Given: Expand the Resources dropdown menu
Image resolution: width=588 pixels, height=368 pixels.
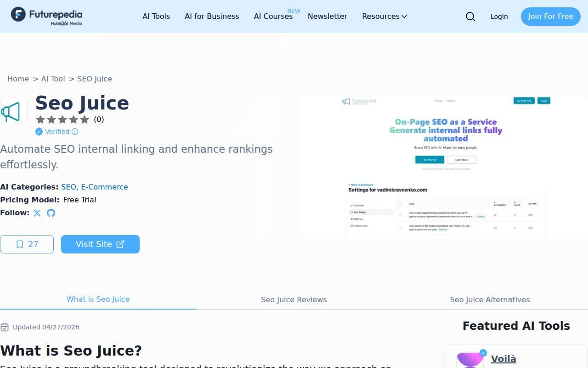Looking at the screenshot, I should [x=384, y=16].
